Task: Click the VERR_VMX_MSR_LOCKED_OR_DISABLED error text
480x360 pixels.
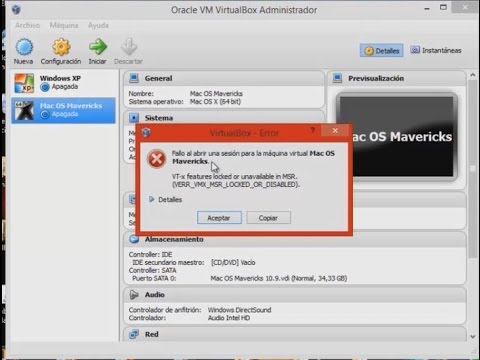Action: click(236, 184)
